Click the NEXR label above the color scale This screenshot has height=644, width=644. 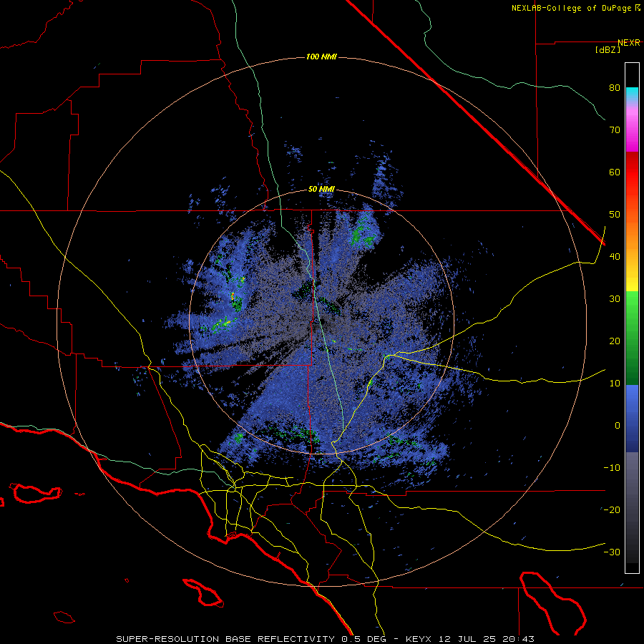coord(628,43)
